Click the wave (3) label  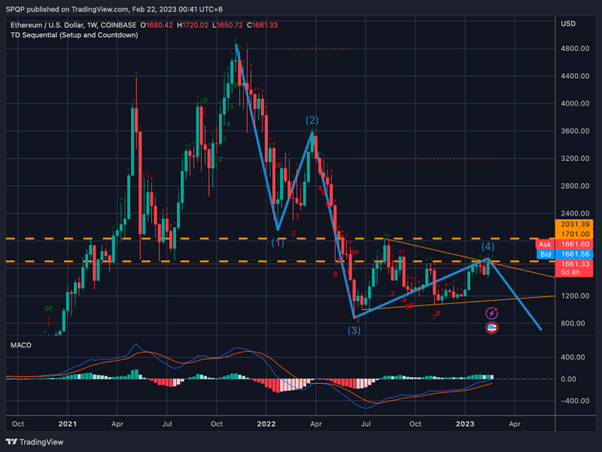click(354, 330)
